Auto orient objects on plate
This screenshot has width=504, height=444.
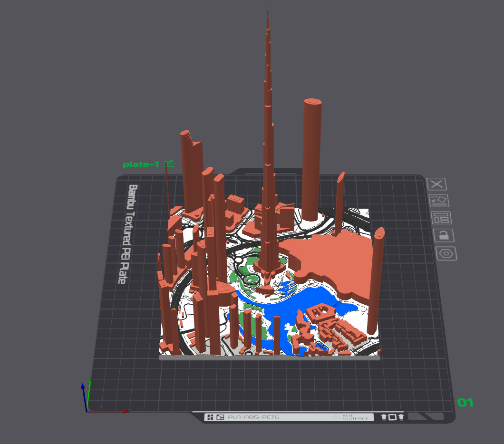pos(439,201)
